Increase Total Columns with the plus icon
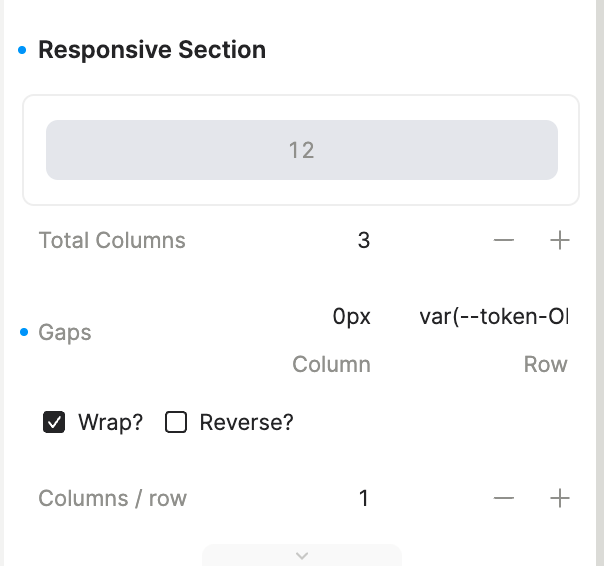 (x=560, y=241)
